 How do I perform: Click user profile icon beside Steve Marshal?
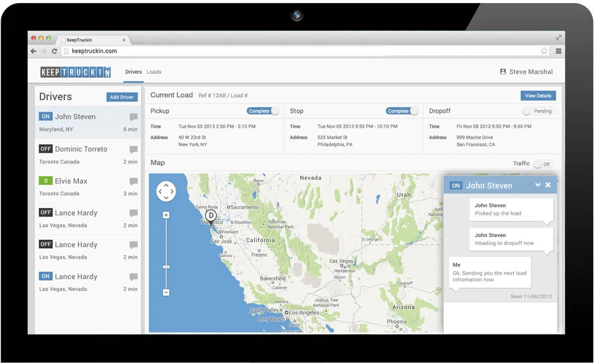[x=503, y=71]
